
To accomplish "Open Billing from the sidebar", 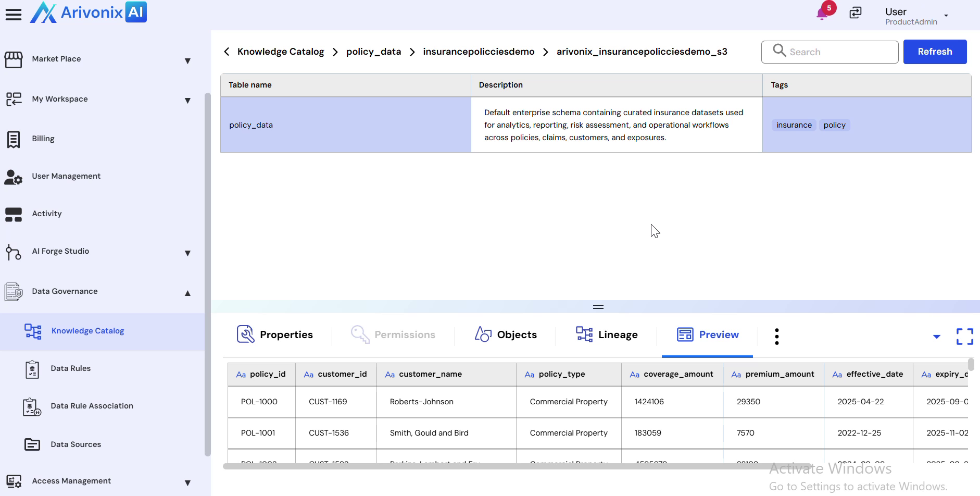I will 43,139.
